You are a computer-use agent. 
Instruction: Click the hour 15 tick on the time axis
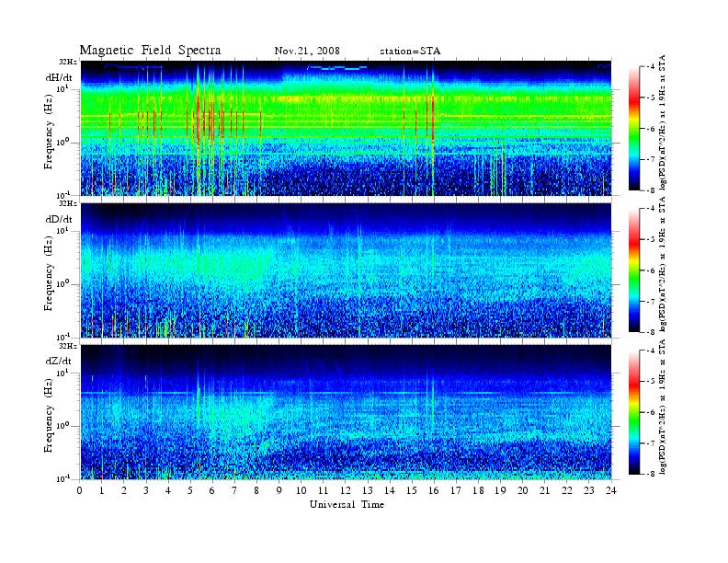(x=412, y=490)
